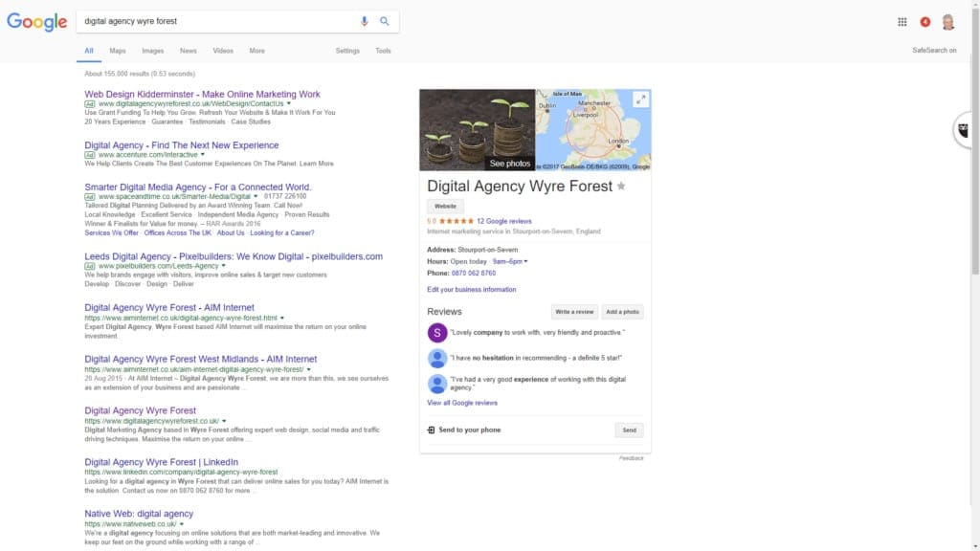
Task: Click 'About Us' sitelink
Action: (231, 233)
